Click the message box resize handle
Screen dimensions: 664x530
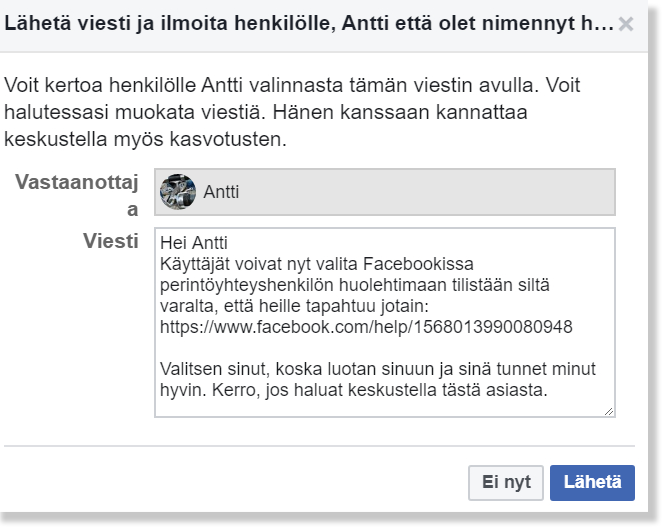pyautogui.click(x=609, y=410)
